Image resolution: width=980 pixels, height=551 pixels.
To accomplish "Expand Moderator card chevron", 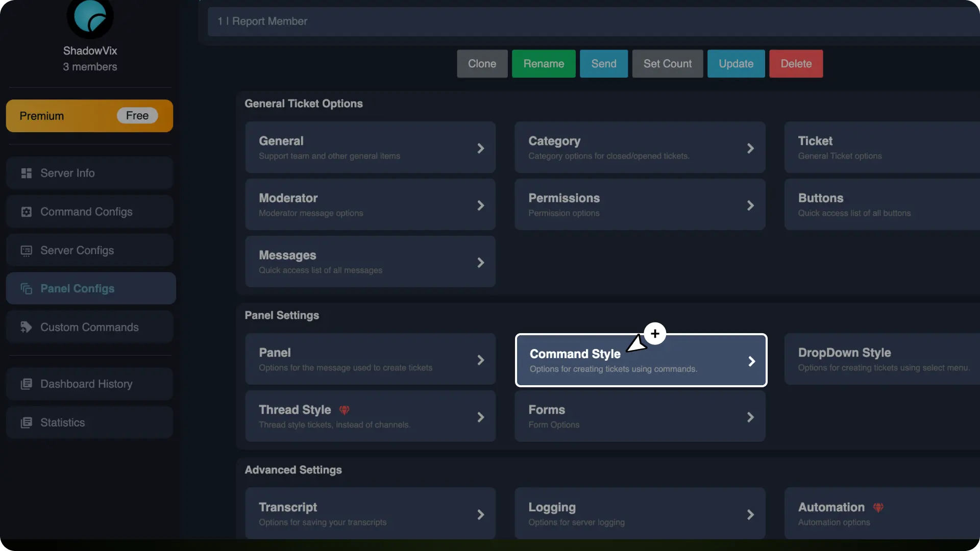I will tap(480, 206).
